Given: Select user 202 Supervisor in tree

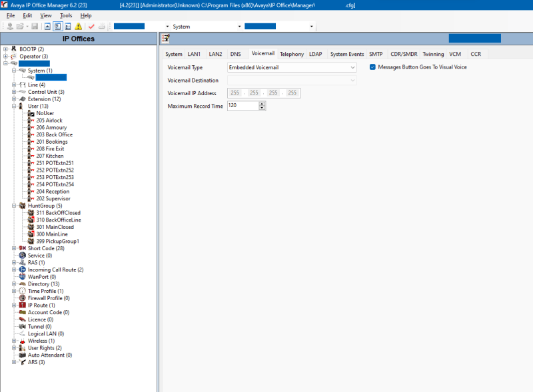Looking at the screenshot, I should [53, 198].
